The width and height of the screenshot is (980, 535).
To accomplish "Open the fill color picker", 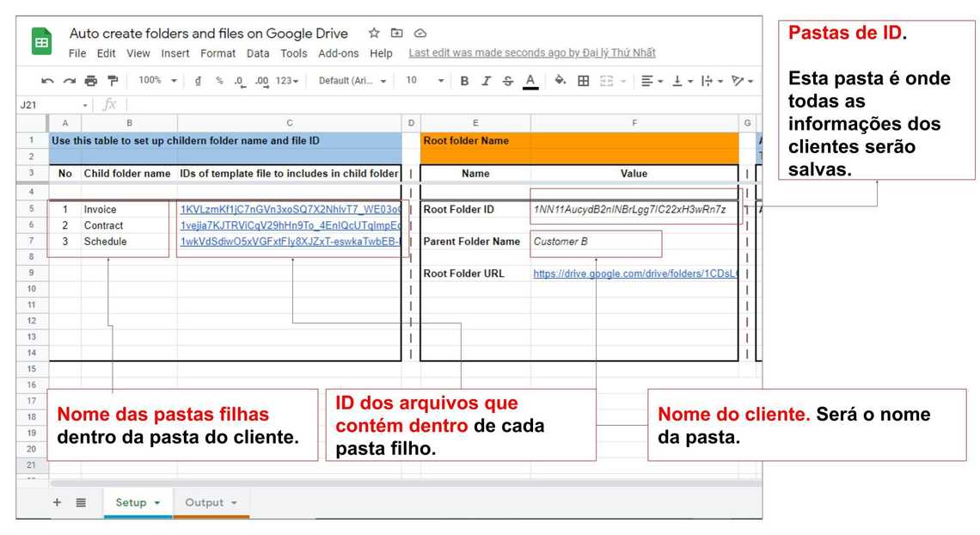I will [560, 81].
